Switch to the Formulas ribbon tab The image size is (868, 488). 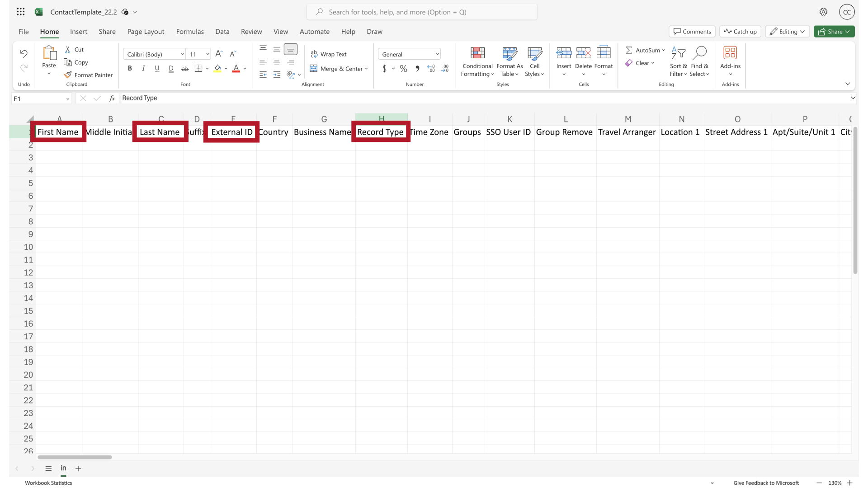(x=190, y=31)
